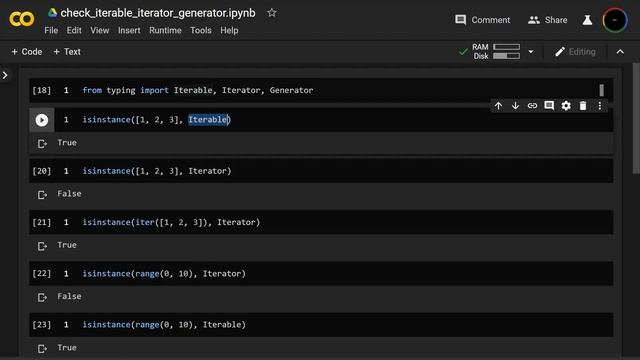This screenshot has width=640, height=360.
Task: Add a new text cell with + Text
Action: pyautogui.click(x=67, y=52)
